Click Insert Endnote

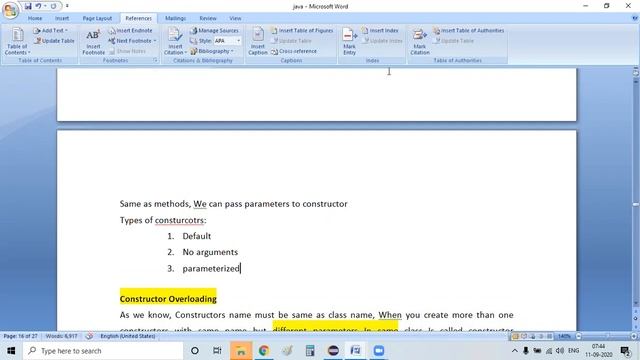coord(130,31)
